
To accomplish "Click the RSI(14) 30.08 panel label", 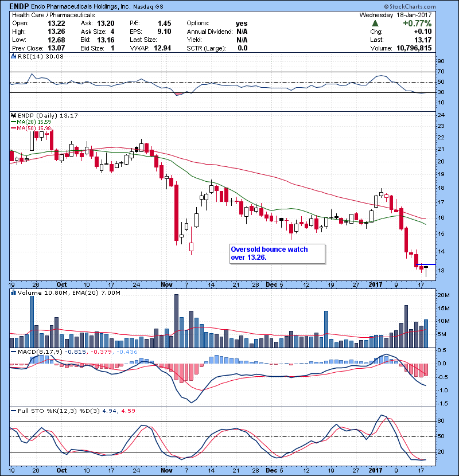I will point(41,56).
